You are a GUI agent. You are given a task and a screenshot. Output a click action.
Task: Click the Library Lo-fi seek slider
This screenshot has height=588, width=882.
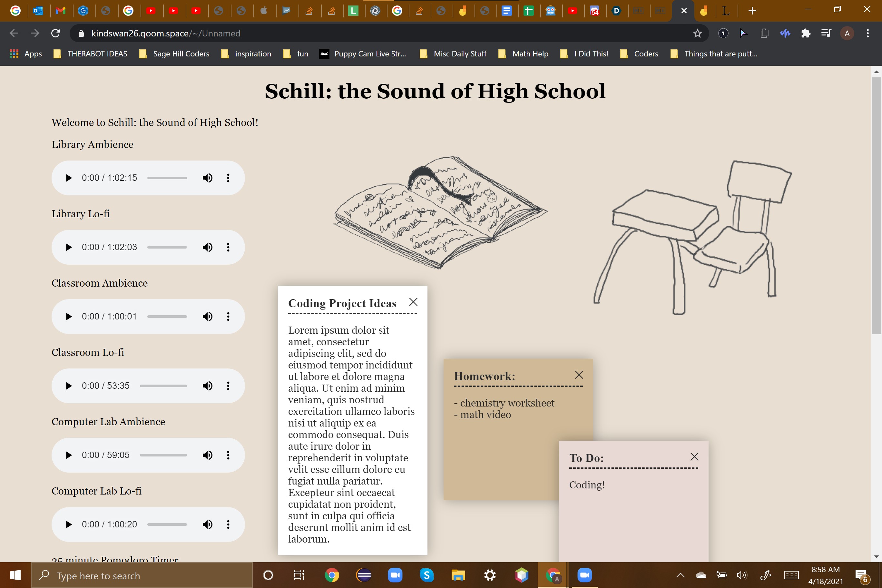167,247
